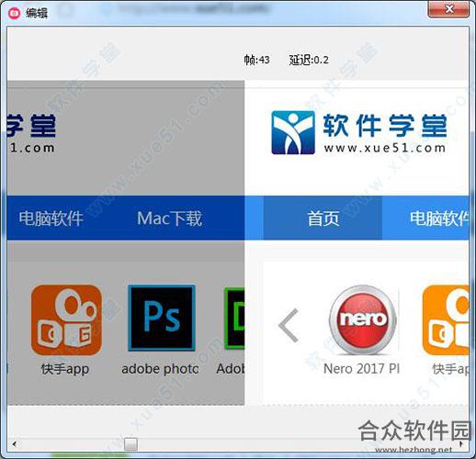Image resolution: width=476 pixels, height=459 pixels.
Task: Click the orange Kuaishou icon in right frame
Action: tap(446, 320)
